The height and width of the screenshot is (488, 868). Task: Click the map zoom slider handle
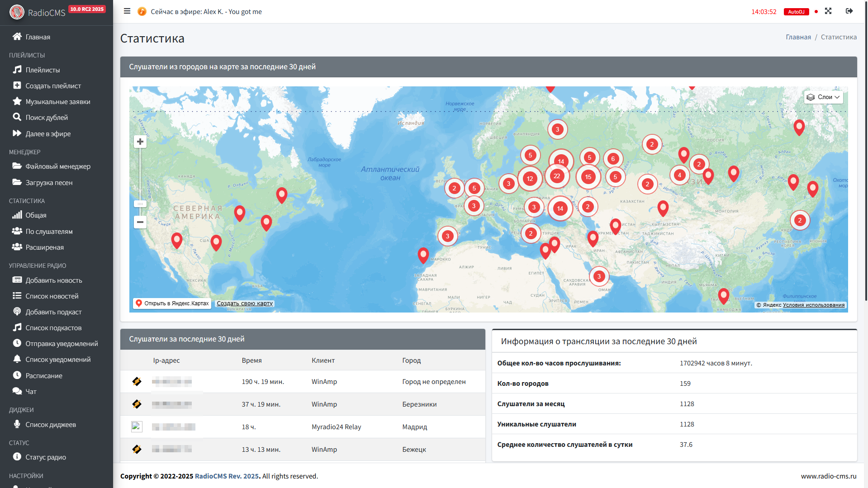pyautogui.click(x=140, y=204)
